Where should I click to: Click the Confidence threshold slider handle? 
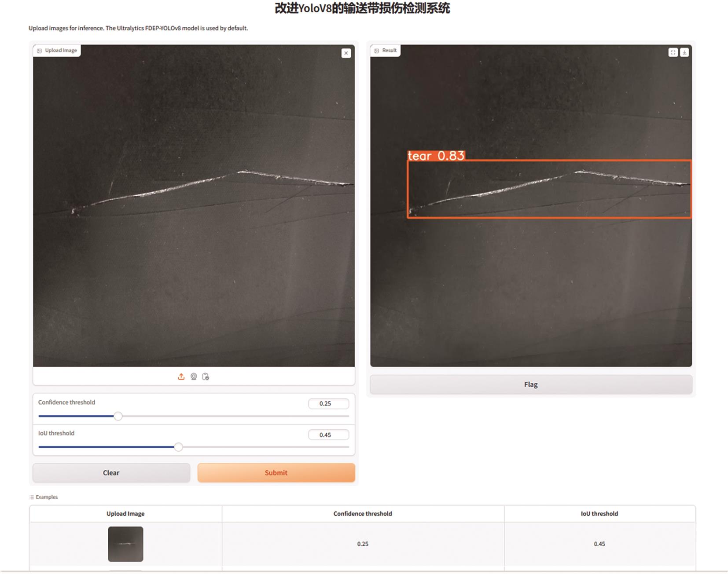[118, 416]
